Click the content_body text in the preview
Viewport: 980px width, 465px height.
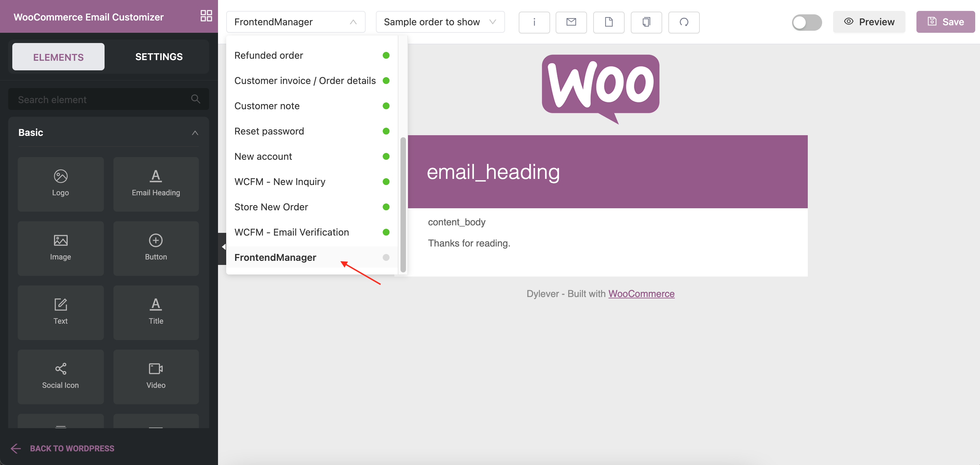(x=457, y=222)
